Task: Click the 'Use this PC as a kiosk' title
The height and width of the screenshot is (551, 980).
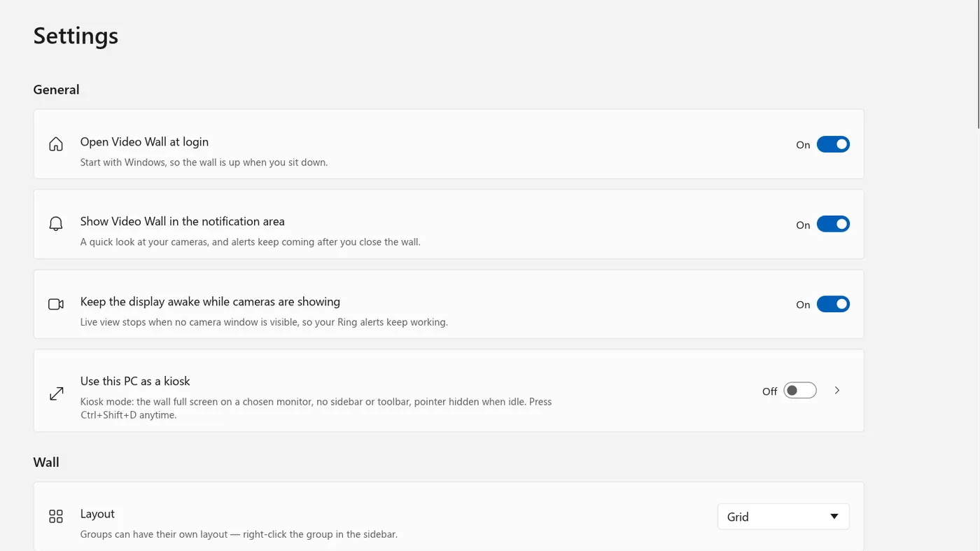Action: [135, 382]
